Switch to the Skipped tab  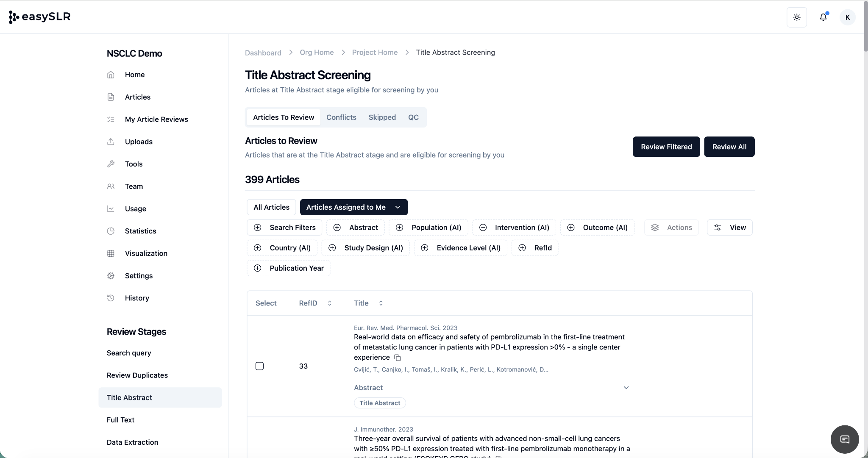[x=382, y=117]
